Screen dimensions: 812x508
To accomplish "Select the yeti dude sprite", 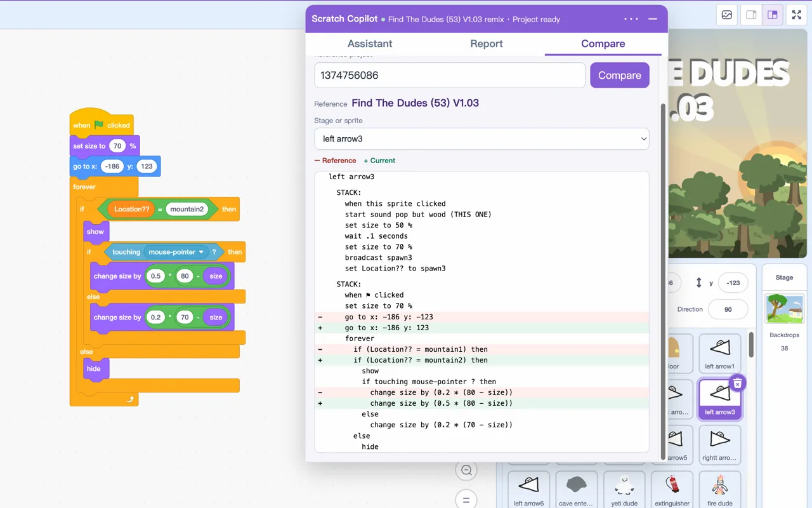I will pyautogui.click(x=624, y=490).
